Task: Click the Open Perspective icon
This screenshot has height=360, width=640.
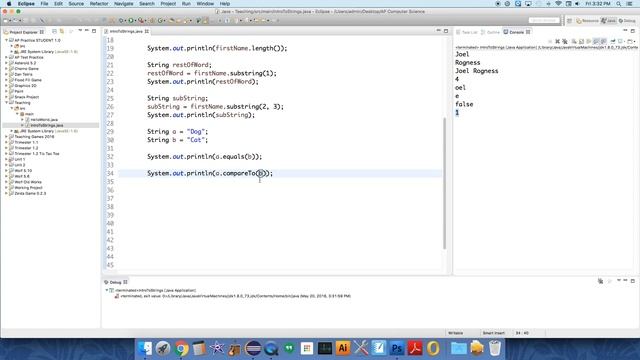Action: point(570,20)
